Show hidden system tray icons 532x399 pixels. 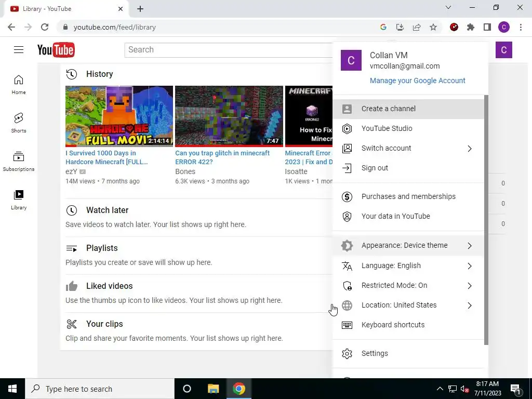point(440,389)
